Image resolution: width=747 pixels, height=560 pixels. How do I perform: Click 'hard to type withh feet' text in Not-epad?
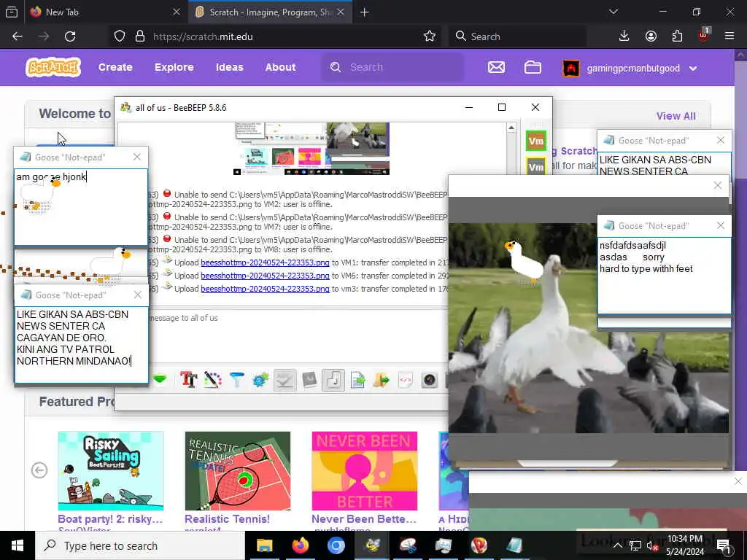(646, 268)
